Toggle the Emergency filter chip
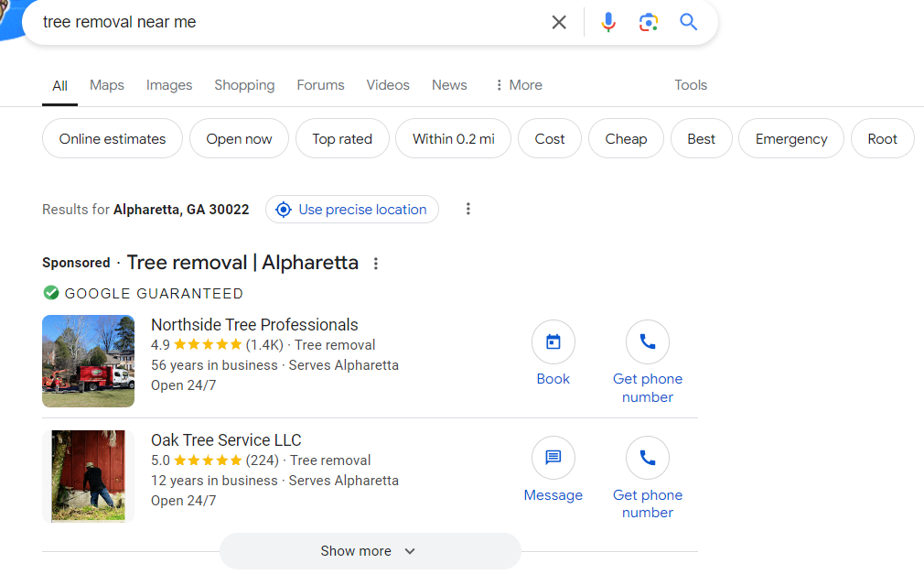The image size is (924, 574). pos(791,139)
